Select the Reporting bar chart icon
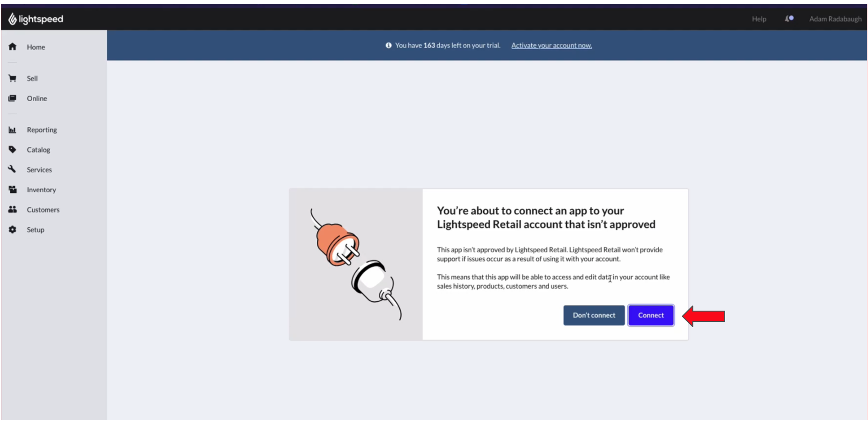Screen dimensions: 868x422 pos(13,130)
